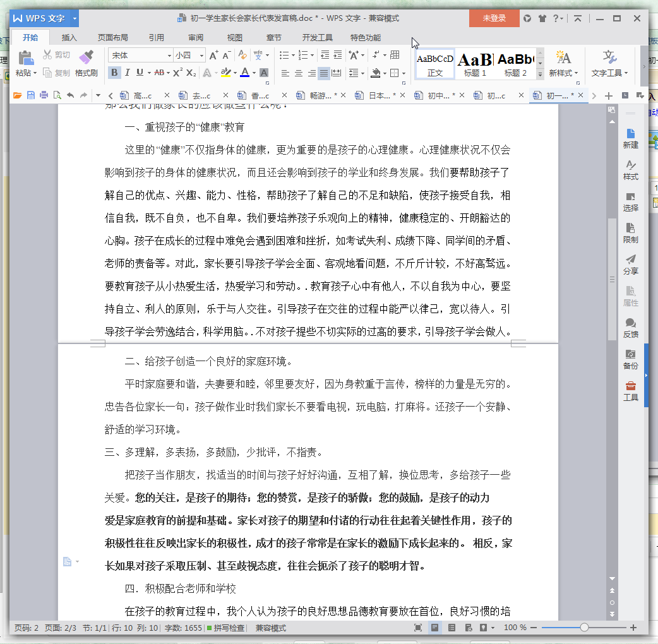Screen dimensions: 658x644
Task: Toggle justified paragraph alignment
Action: click(x=323, y=73)
